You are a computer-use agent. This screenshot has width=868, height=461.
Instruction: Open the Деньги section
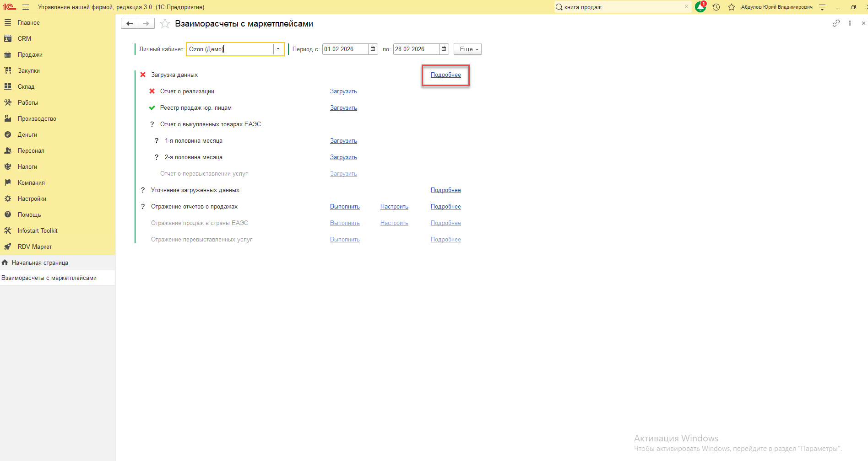(x=27, y=134)
